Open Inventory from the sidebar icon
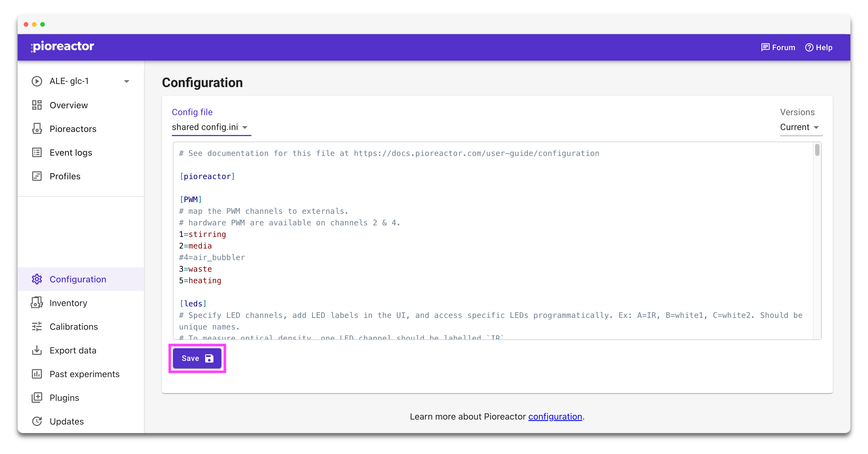The height and width of the screenshot is (454, 868). [37, 303]
